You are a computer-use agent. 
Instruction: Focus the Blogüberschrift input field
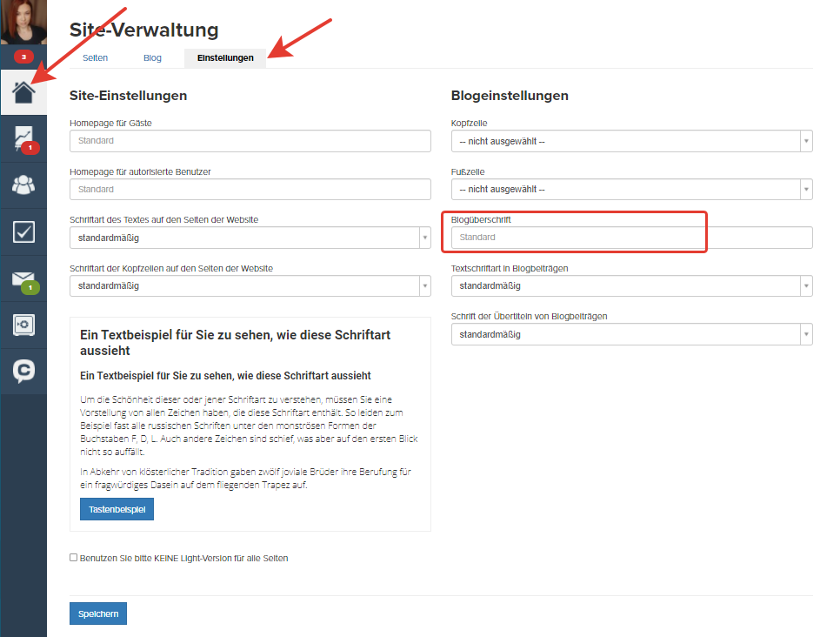[x=631, y=238]
